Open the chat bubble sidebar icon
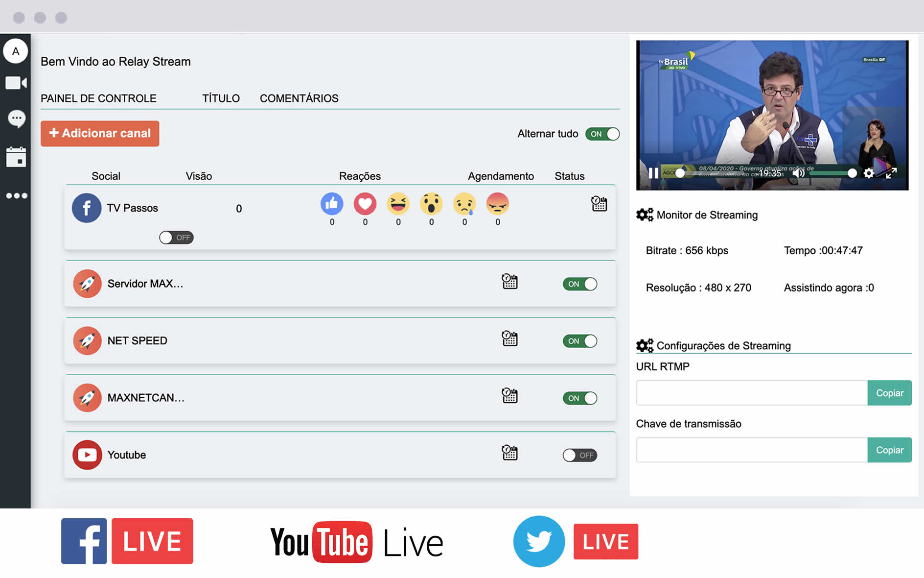This screenshot has width=924, height=578. tap(17, 119)
